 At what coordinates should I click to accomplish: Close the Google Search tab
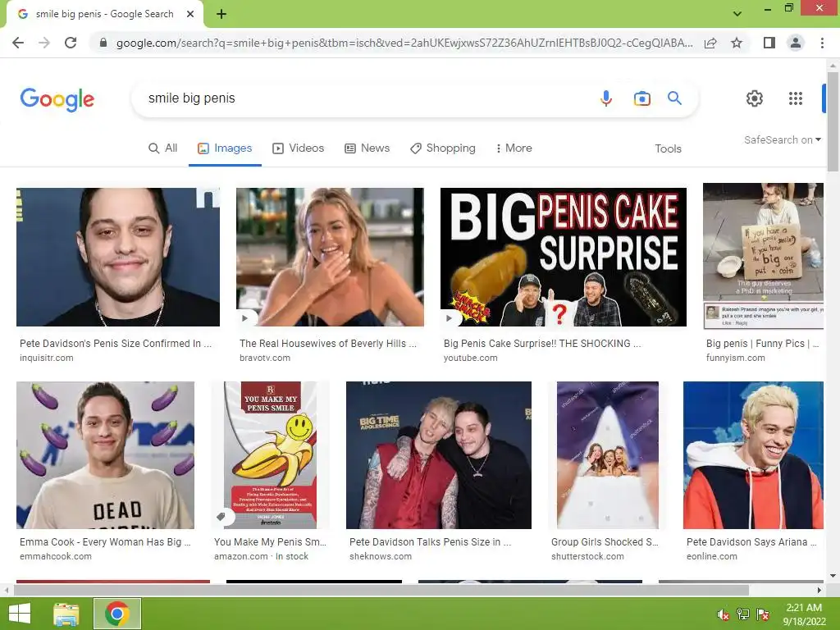pos(190,15)
